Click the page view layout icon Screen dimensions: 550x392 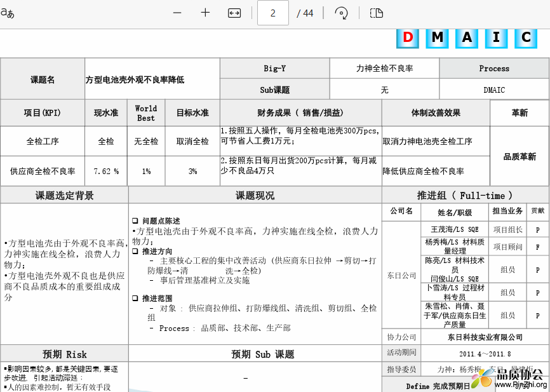point(377,13)
